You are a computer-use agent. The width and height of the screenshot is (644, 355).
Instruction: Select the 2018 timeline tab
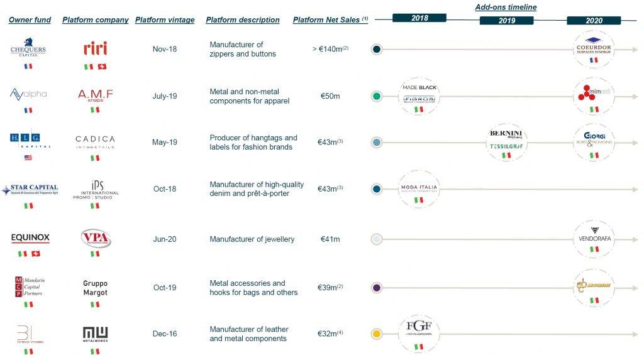coord(419,18)
